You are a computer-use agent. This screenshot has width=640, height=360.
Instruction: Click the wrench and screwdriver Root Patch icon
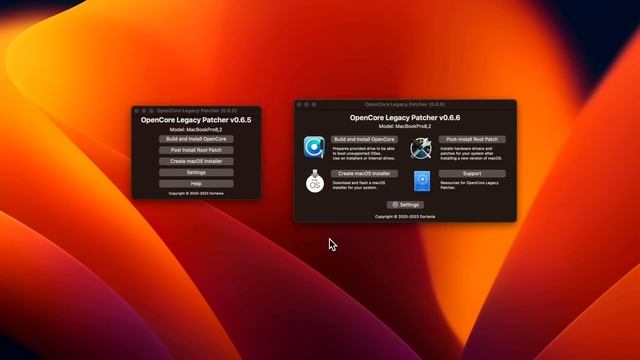click(x=421, y=148)
